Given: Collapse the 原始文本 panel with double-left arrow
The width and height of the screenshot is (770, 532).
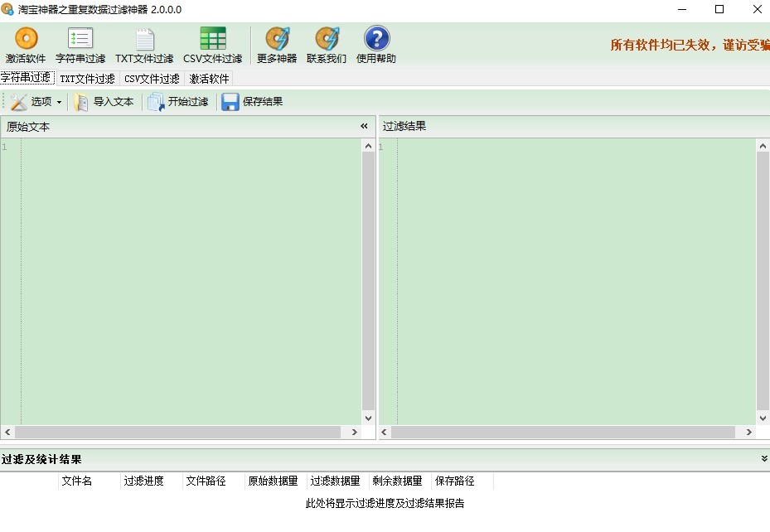Looking at the screenshot, I should [363, 126].
